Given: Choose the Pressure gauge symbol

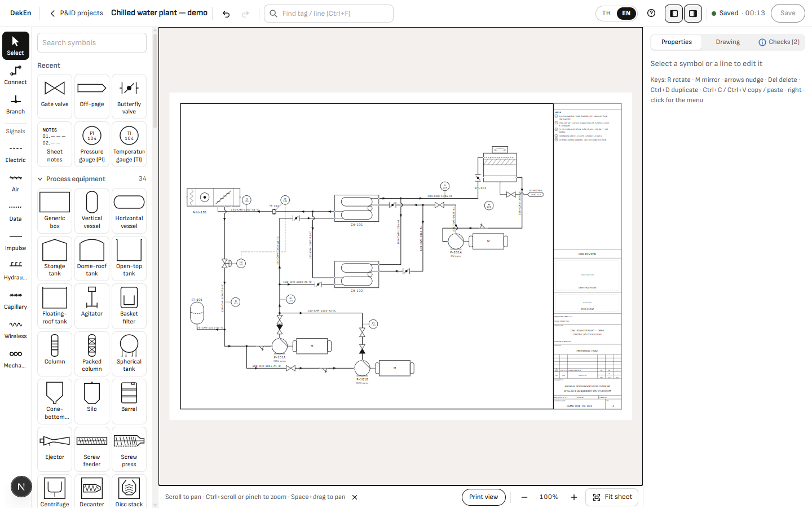Looking at the screenshot, I should coord(92,144).
